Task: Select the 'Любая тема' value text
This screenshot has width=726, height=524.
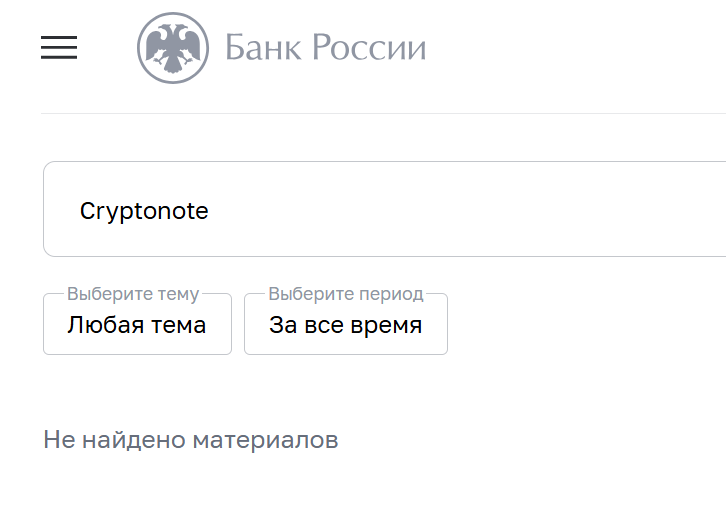Action: tap(136, 325)
